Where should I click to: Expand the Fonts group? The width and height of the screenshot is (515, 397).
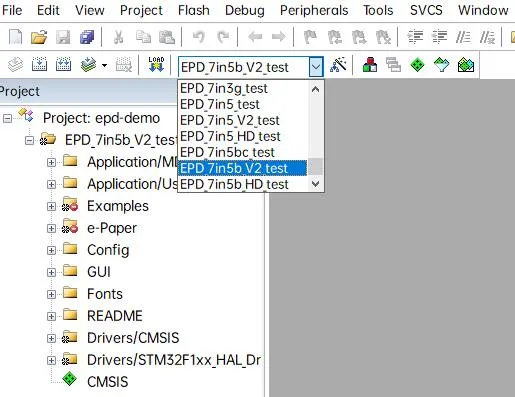tap(51, 294)
